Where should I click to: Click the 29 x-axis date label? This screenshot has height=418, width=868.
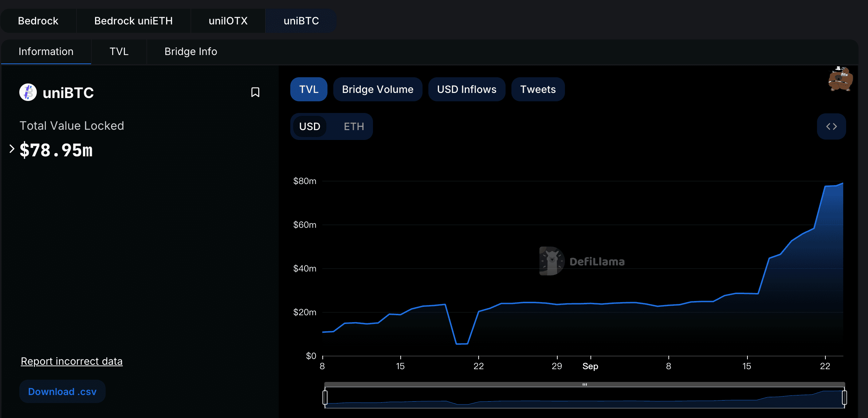pyautogui.click(x=557, y=366)
